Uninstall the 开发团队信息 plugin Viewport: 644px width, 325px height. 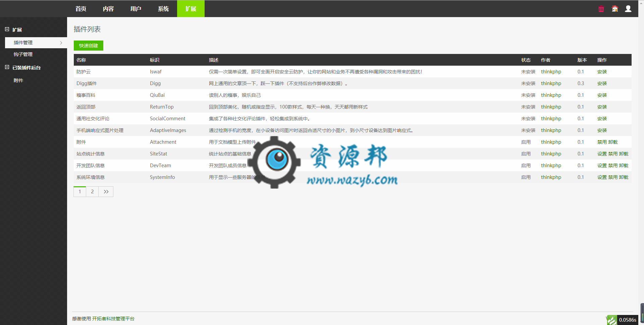[624, 166]
